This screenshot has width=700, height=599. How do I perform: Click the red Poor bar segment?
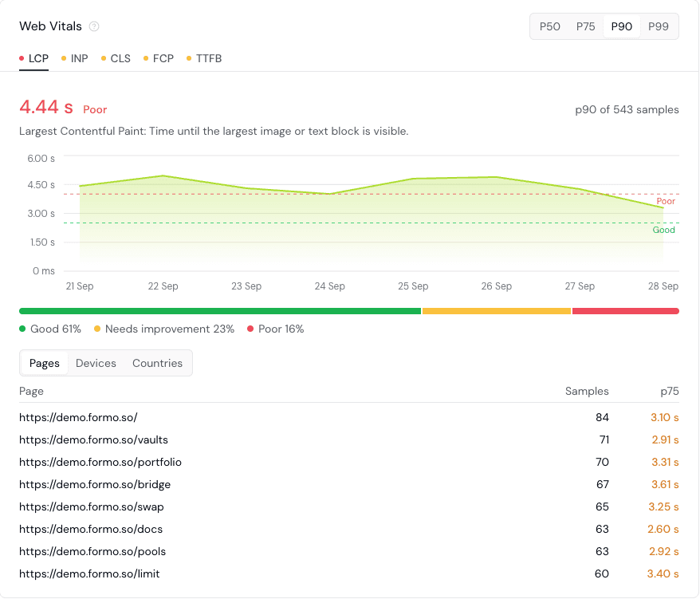point(625,311)
